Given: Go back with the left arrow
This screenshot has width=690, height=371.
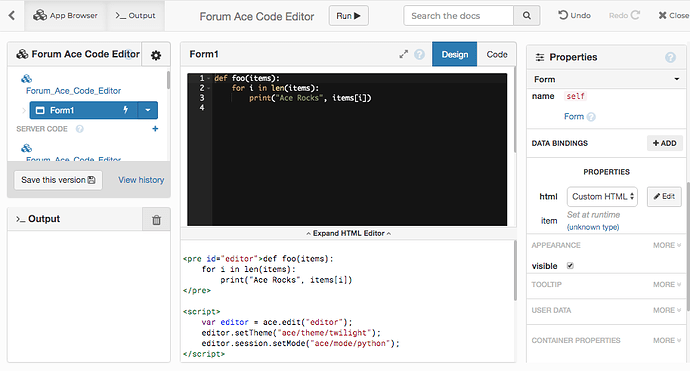Looking at the screenshot, I should (12, 16).
